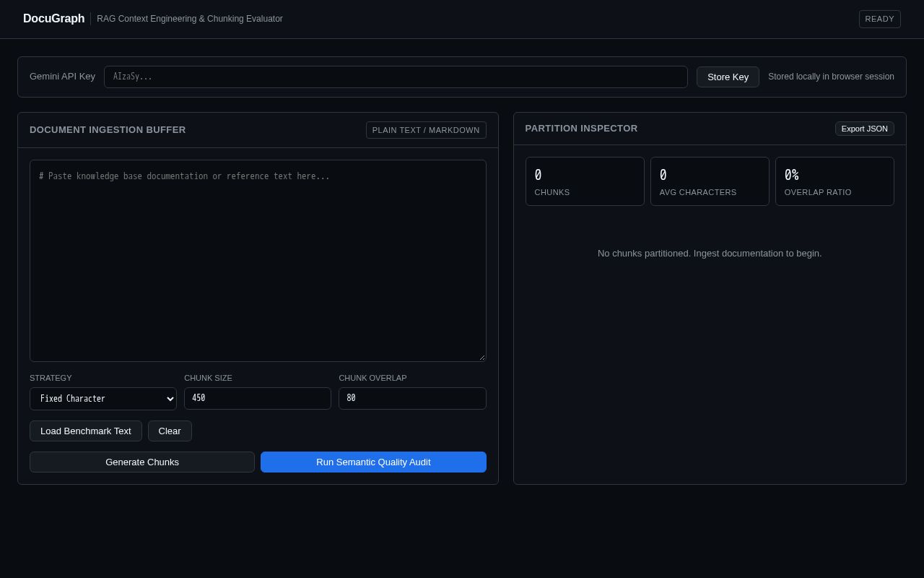
Task: Click the CHUNK SIZE field label
Action: click(x=208, y=378)
